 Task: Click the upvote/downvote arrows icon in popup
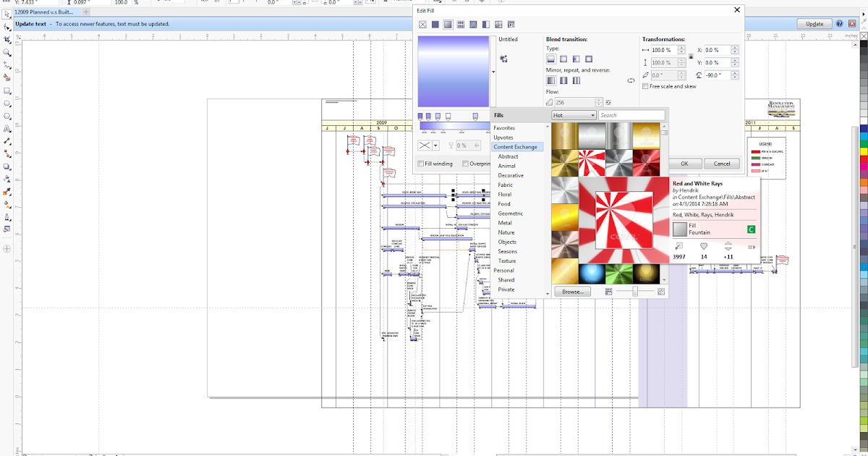728,247
